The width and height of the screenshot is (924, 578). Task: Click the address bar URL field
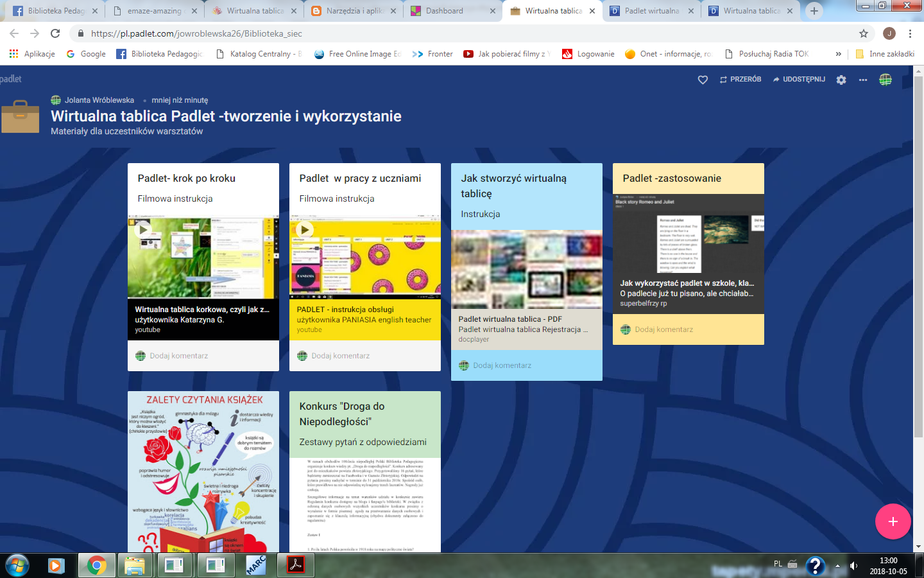pos(462,33)
